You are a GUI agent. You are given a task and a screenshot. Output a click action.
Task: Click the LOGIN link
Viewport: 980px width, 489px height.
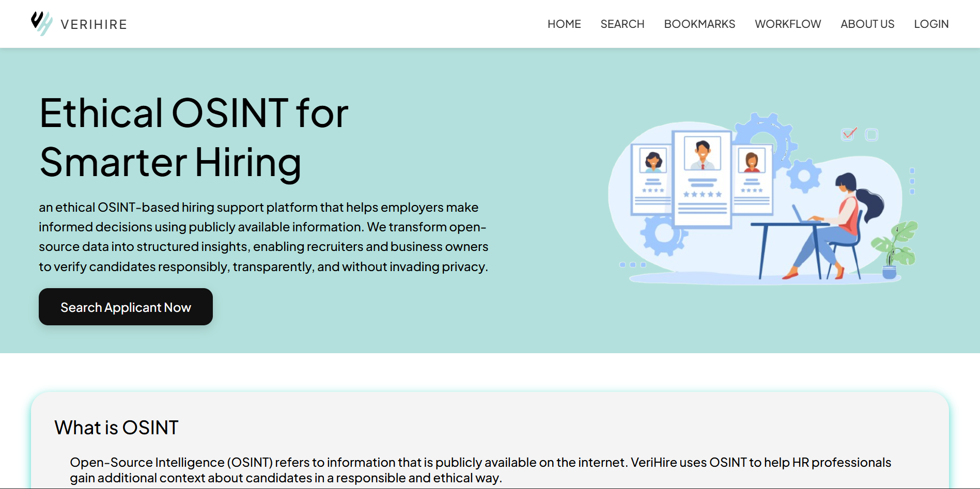coord(931,24)
